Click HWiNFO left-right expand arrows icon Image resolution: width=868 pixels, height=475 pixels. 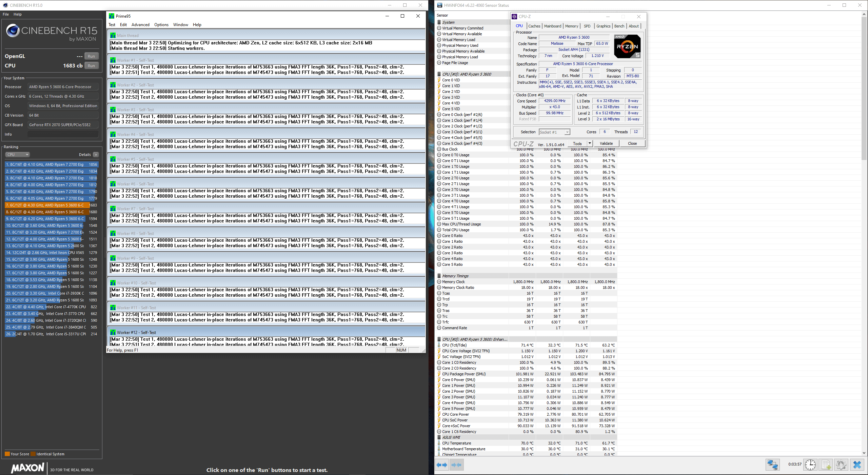tap(441, 465)
